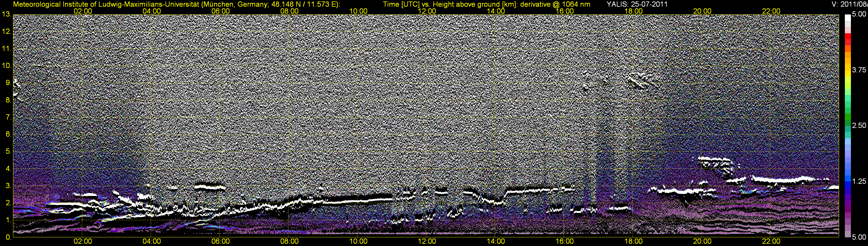Click the '08:00' label on the bottom time axis

(289, 242)
